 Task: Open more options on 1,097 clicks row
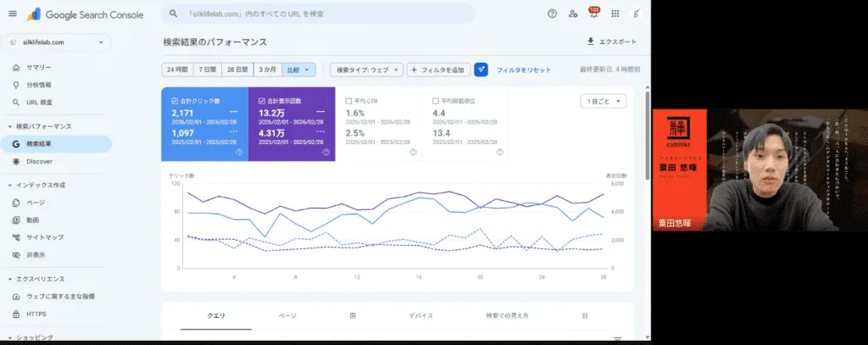point(234,132)
